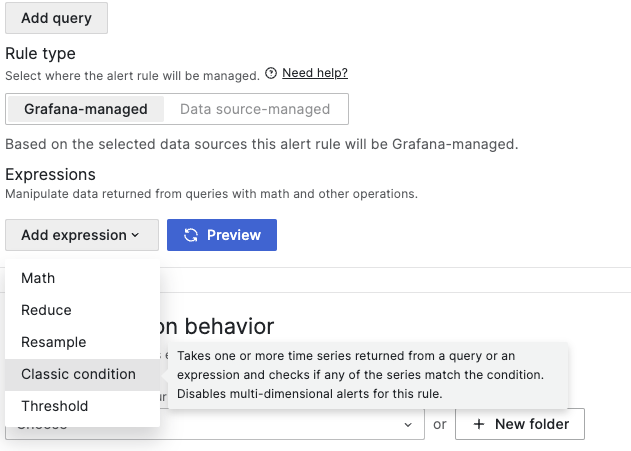Click the question-circle help icon

(271, 73)
